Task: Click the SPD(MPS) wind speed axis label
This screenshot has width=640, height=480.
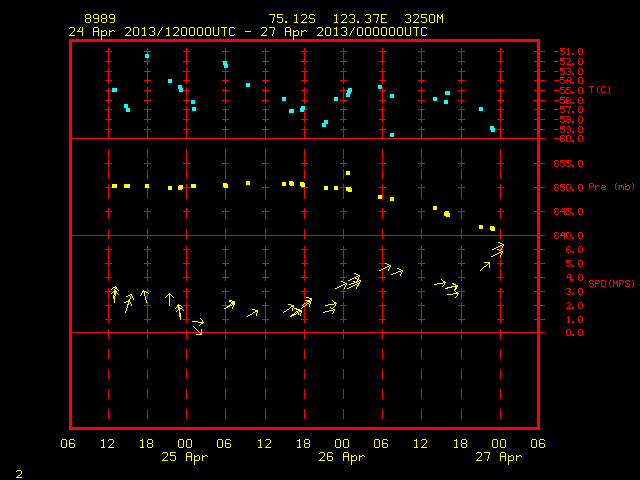Action: pos(611,283)
